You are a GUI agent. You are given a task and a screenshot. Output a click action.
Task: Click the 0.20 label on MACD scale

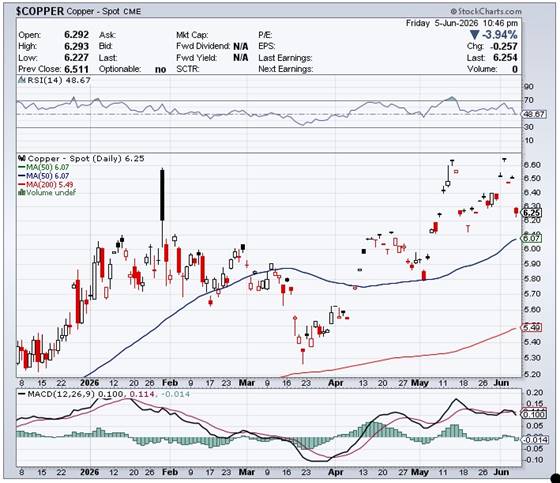click(534, 393)
